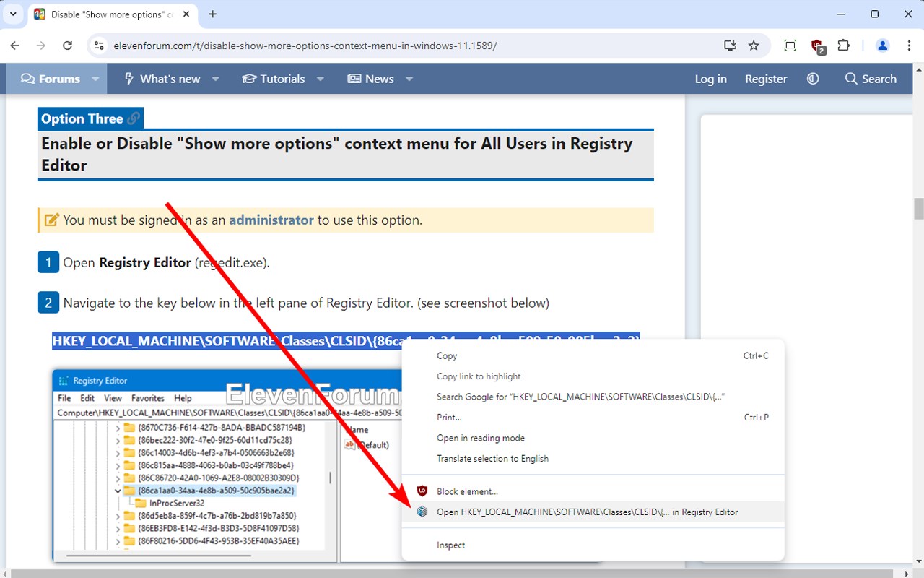Open the Extensions puzzle icon

pyautogui.click(x=843, y=46)
